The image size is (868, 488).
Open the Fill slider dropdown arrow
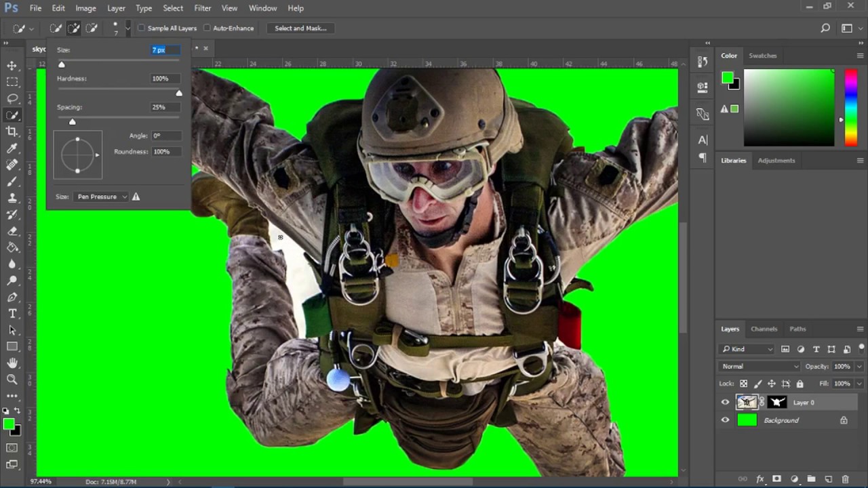tap(859, 384)
